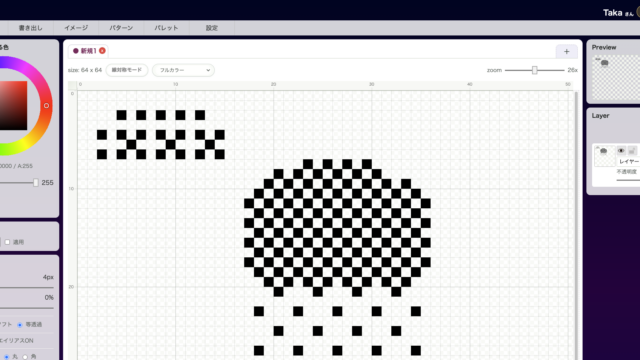Select the 等透過 radio option
640x360 pixels.
click(x=20, y=325)
